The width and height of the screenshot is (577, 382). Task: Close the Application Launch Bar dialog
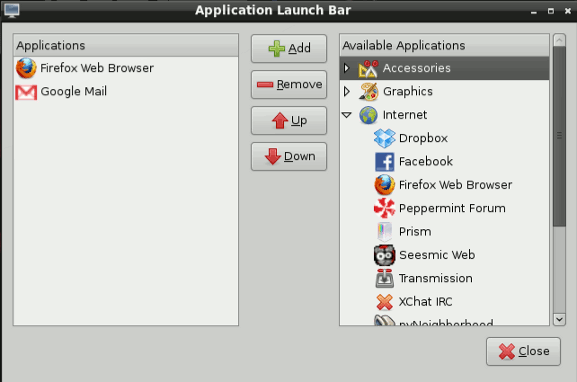523,351
